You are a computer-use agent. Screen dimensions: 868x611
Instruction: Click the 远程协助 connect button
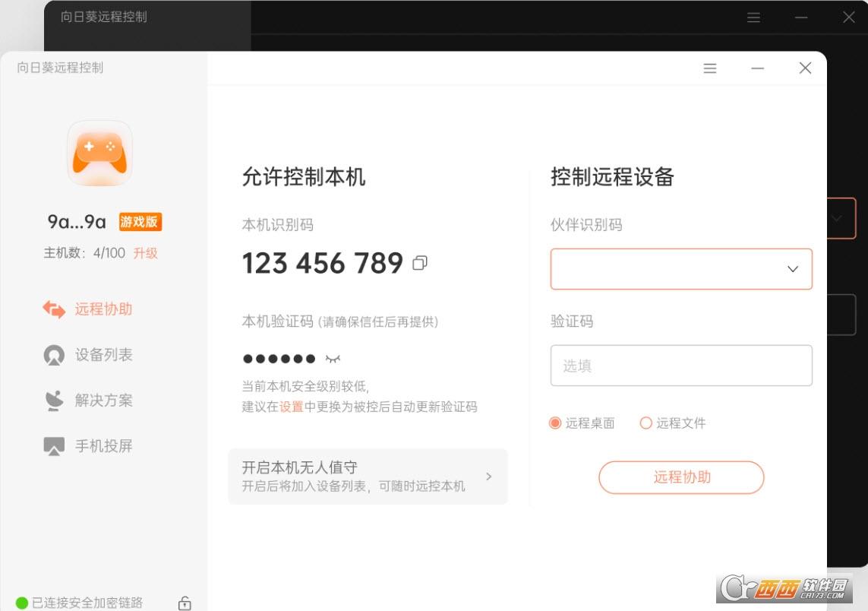click(x=681, y=477)
